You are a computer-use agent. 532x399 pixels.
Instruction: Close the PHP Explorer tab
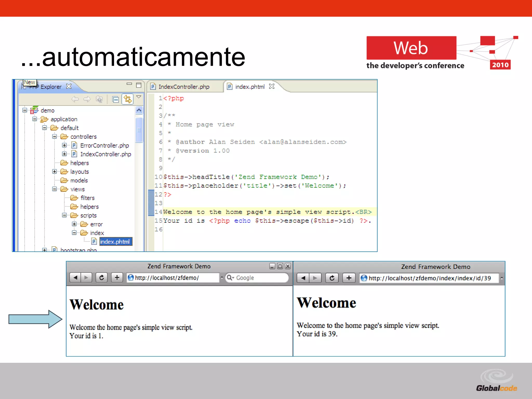[x=69, y=86]
